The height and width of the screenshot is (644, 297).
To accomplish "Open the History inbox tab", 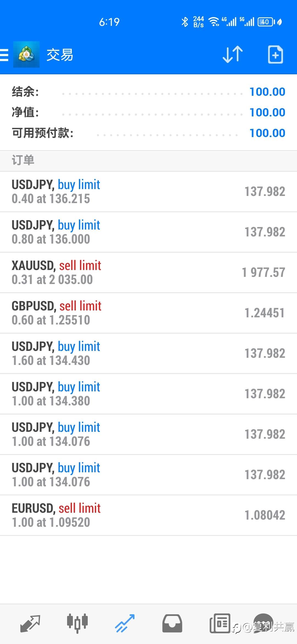I will pos(172,623).
